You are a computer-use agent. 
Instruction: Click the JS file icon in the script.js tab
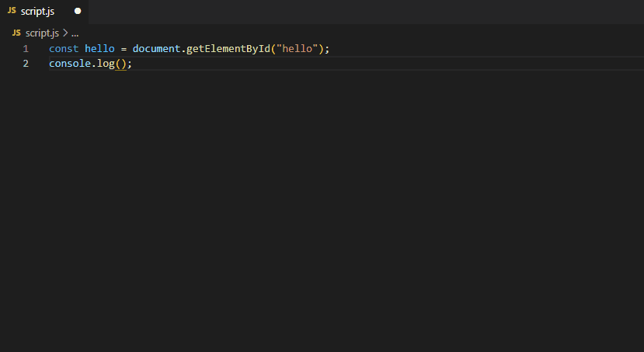click(x=12, y=12)
